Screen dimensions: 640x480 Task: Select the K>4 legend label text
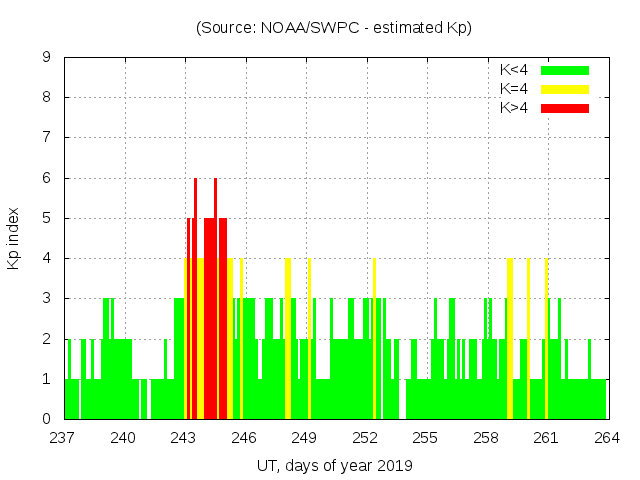click(515, 107)
